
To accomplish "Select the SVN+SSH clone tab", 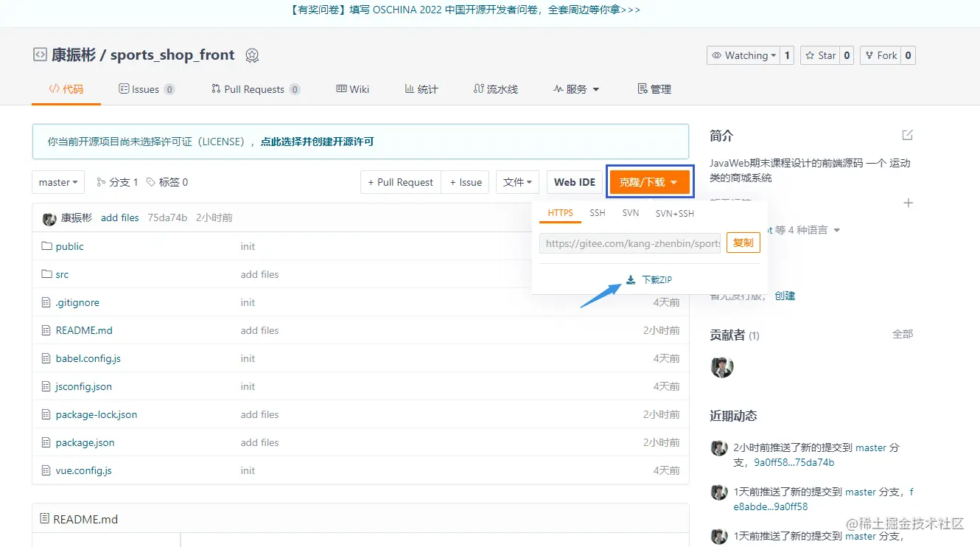I will (x=675, y=213).
